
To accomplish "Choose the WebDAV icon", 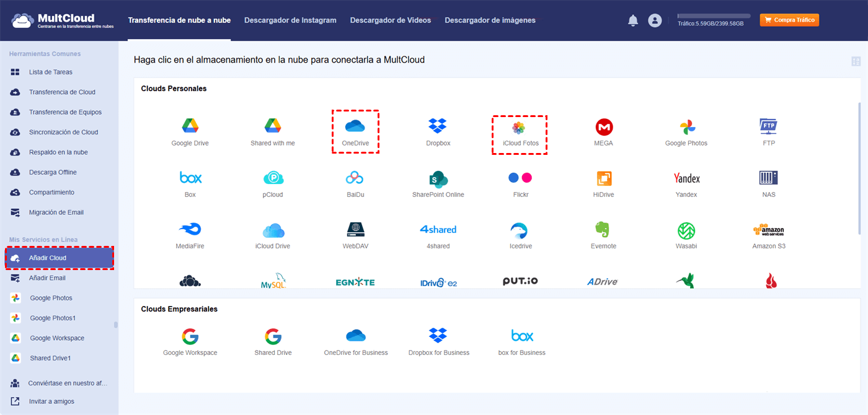I will [x=356, y=230].
